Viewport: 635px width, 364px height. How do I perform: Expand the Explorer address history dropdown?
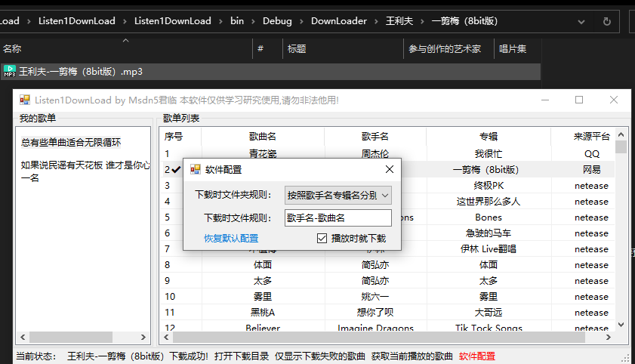(x=581, y=21)
